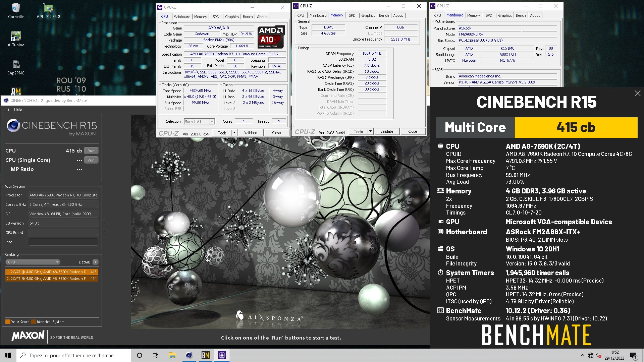Open the Corbeille recycle bin icon
This screenshot has width=644, height=362.
[16, 11]
